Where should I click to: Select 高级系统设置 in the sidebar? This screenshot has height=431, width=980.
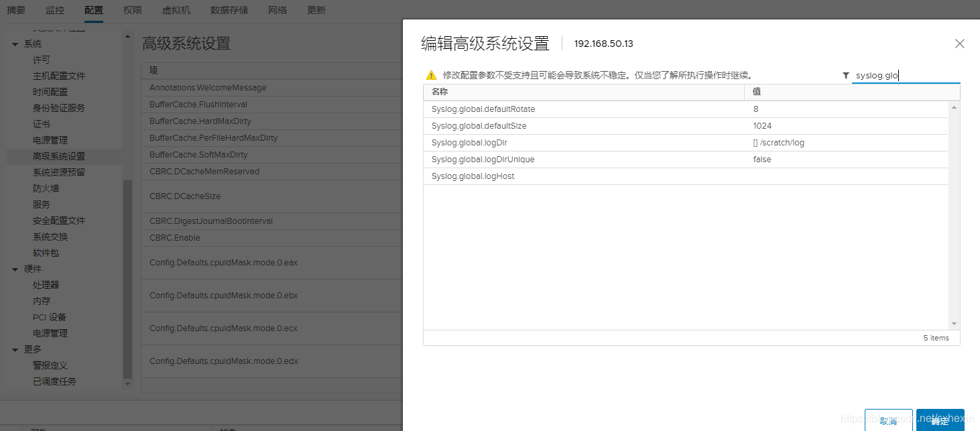tap(59, 156)
